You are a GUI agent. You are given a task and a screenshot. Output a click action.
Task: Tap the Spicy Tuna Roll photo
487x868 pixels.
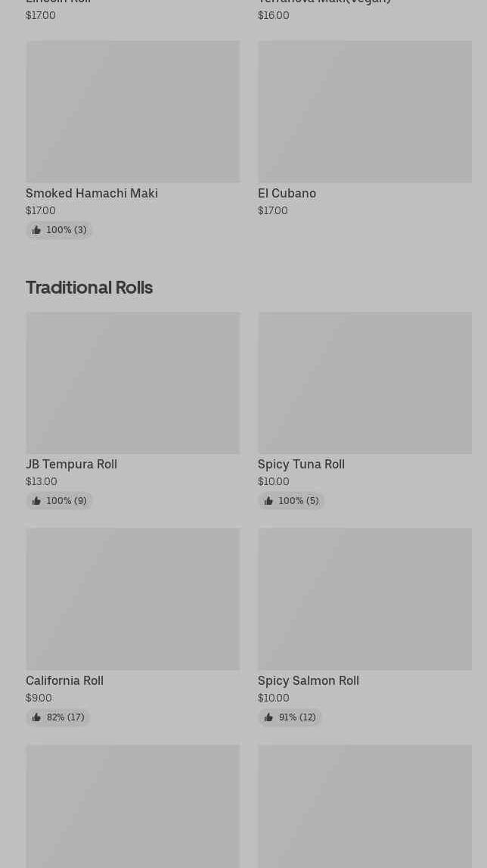pos(364,383)
